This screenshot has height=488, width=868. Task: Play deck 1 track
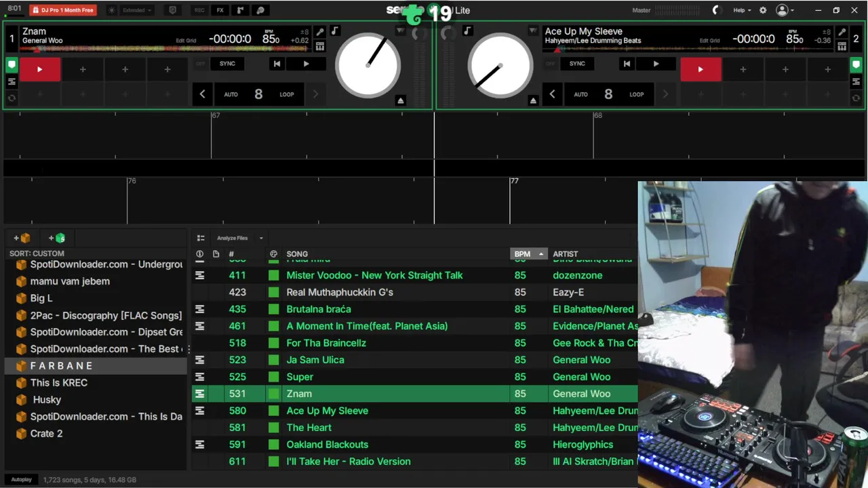(x=306, y=64)
